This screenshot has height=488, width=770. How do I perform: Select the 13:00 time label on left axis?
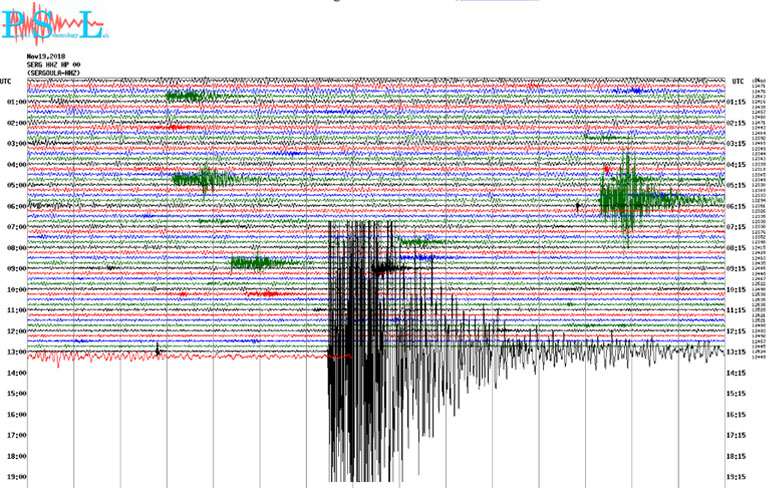coord(16,352)
